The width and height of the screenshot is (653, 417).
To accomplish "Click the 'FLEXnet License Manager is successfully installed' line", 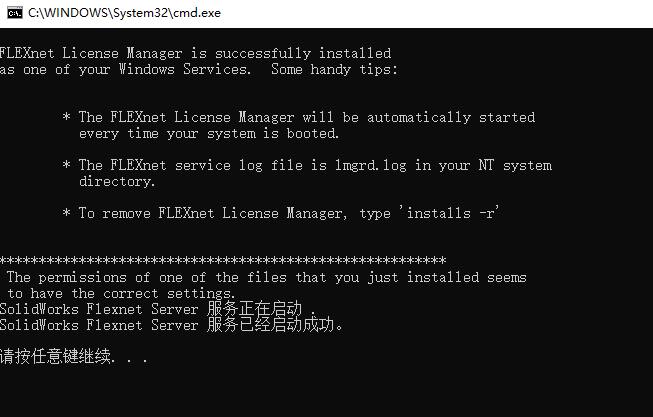I will tap(195, 53).
